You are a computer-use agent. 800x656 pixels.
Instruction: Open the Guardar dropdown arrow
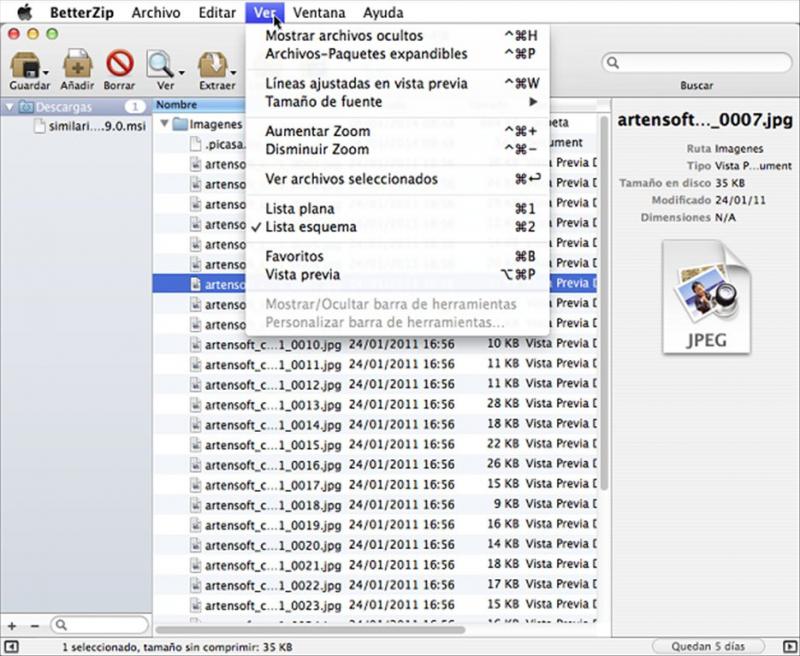pyautogui.click(x=46, y=72)
